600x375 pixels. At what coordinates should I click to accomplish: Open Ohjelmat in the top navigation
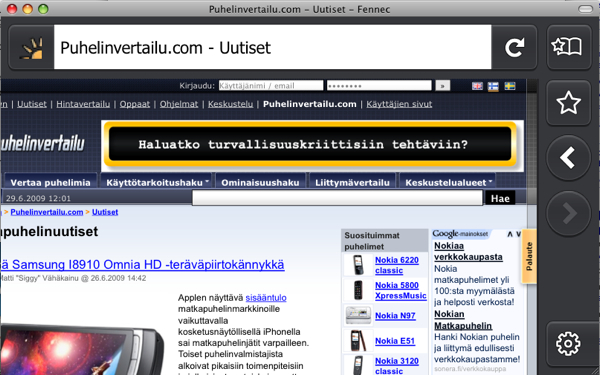[x=179, y=104]
